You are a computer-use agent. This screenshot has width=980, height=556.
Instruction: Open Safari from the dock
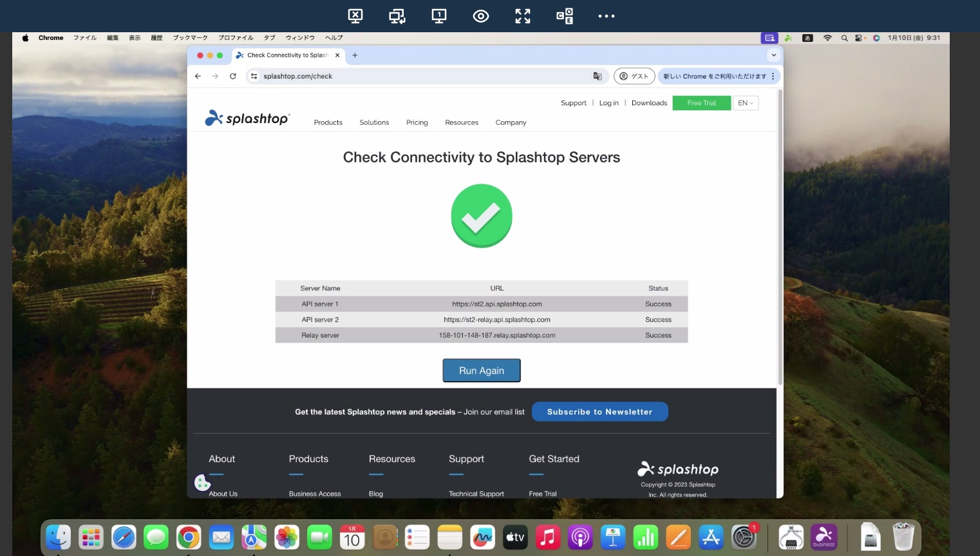[124, 537]
